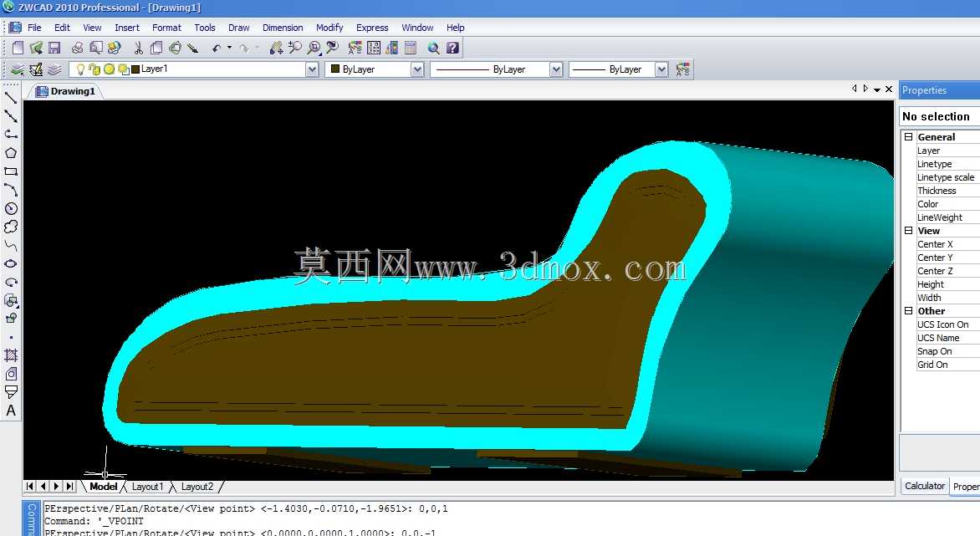Select the Rectangle tool

tap(11, 171)
